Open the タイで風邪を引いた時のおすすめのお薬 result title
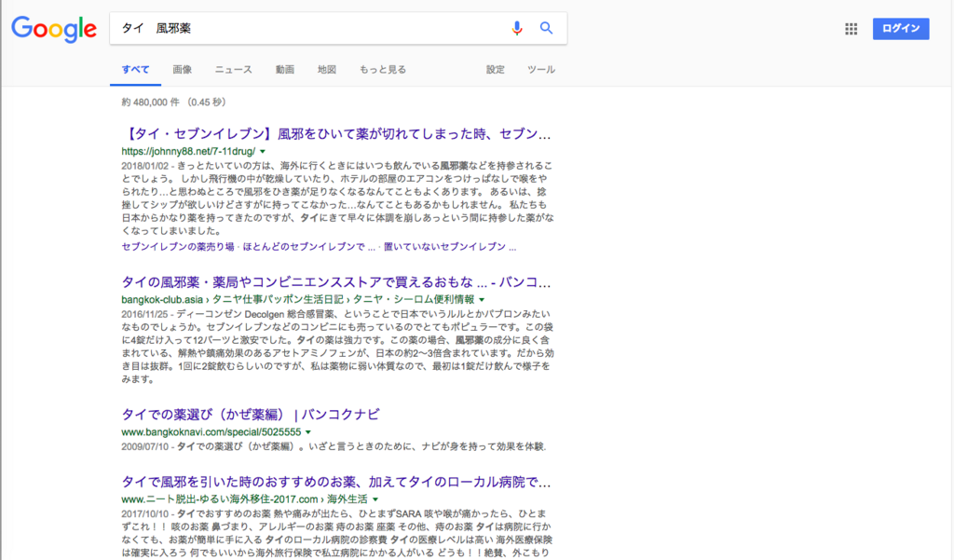The width and height of the screenshot is (954, 560). [336, 482]
